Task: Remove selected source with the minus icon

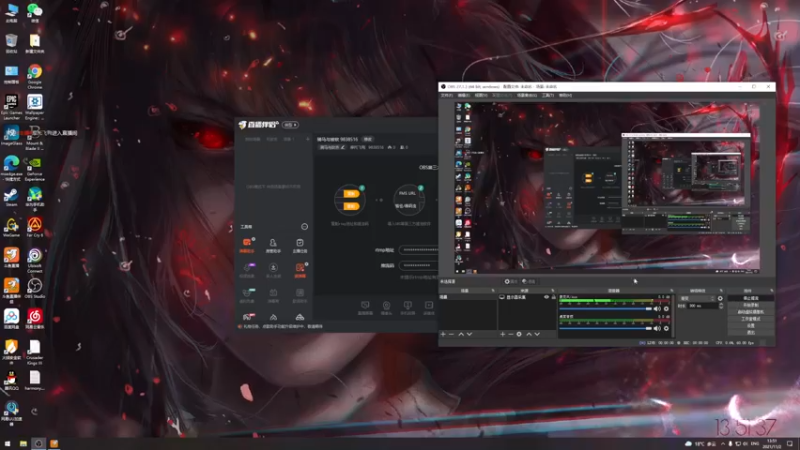Action: [x=511, y=334]
